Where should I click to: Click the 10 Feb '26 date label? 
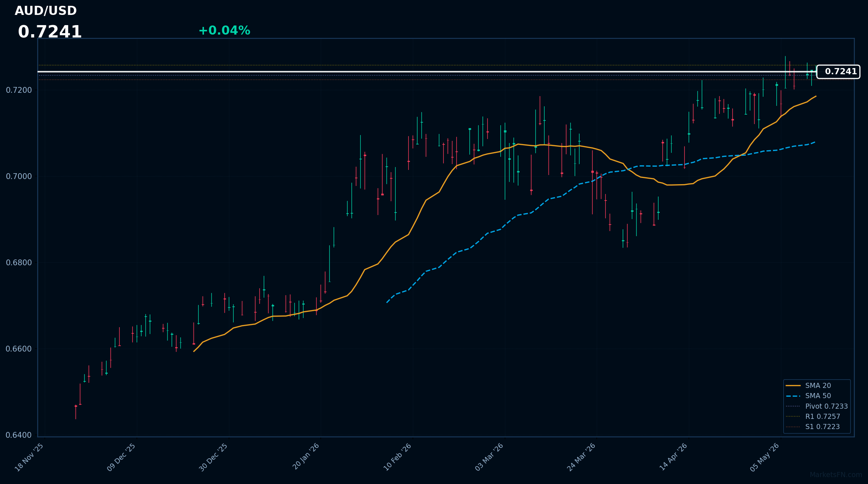pos(398,457)
